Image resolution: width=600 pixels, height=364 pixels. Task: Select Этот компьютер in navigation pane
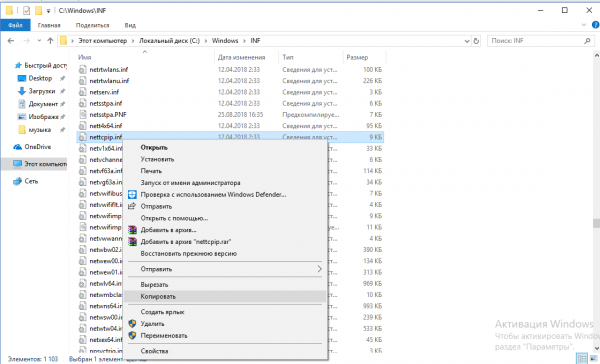pos(40,164)
